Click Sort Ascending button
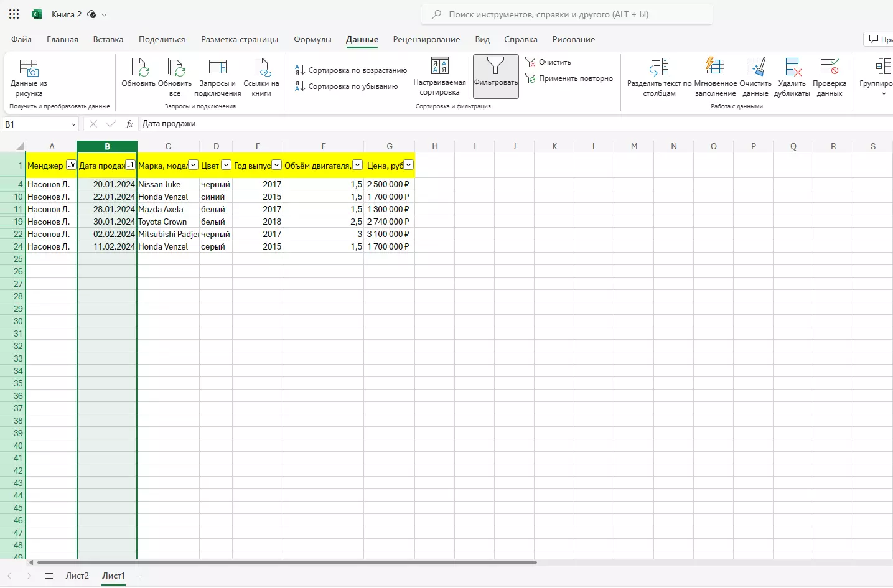The width and height of the screenshot is (893, 588). [352, 70]
